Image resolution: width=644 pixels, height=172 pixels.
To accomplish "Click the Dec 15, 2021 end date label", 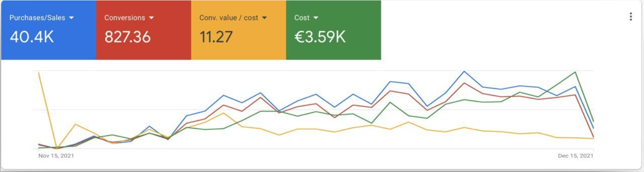I will tap(575, 156).
